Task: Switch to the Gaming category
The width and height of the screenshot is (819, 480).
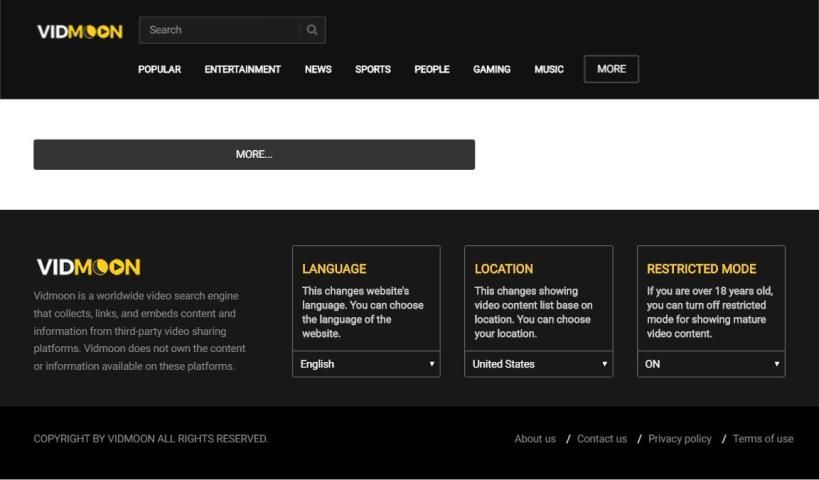Action: pyautogui.click(x=491, y=69)
